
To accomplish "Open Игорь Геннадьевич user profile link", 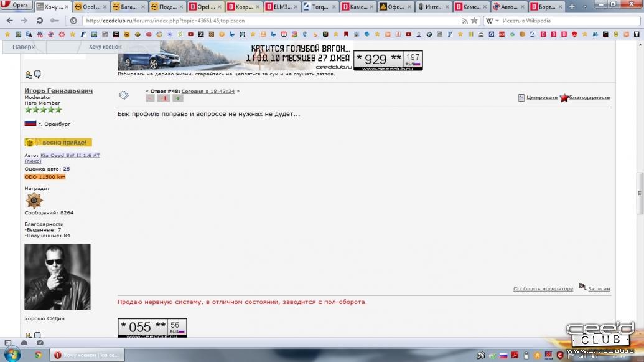I will pyautogui.click(x=58, y=90).
